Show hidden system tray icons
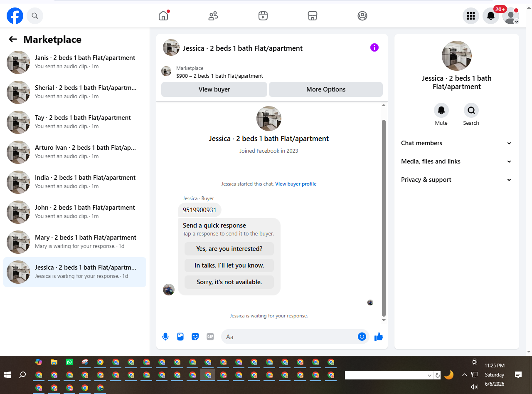This screenshot has height=394, width=532. (x=464, y=375)
